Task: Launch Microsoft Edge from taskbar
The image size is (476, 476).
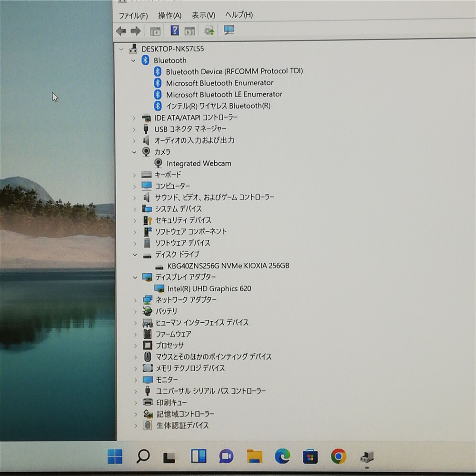Action: pos(282,456)
